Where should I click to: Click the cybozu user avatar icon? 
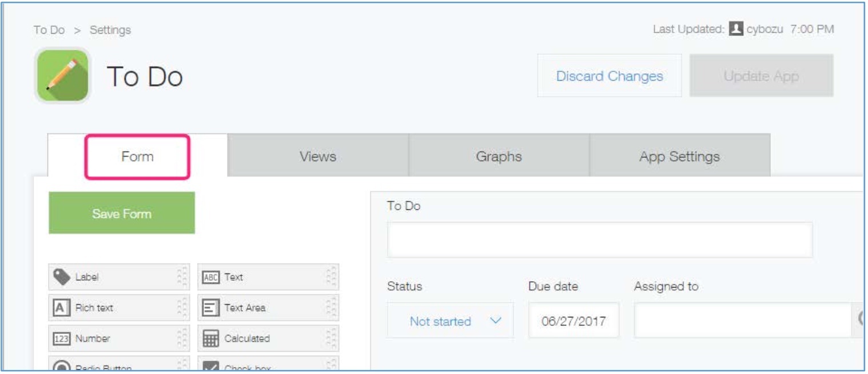[736, 29]
